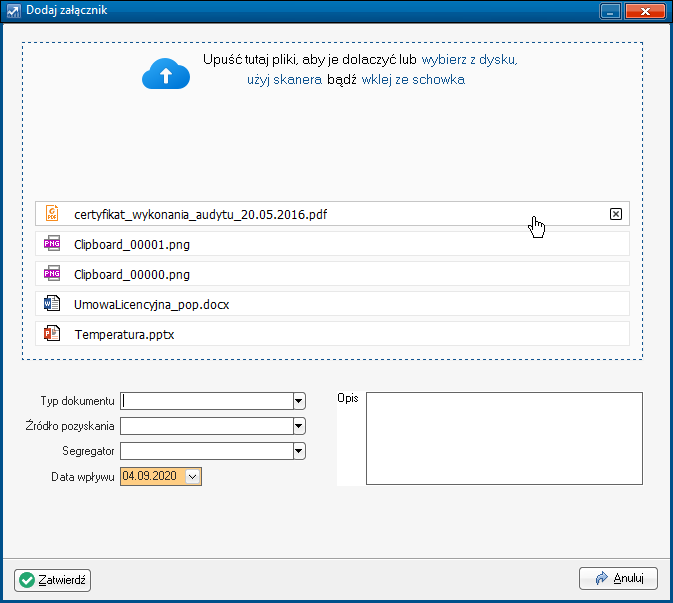Expand the Segregator dropdown arrow

tap(299, 451)
